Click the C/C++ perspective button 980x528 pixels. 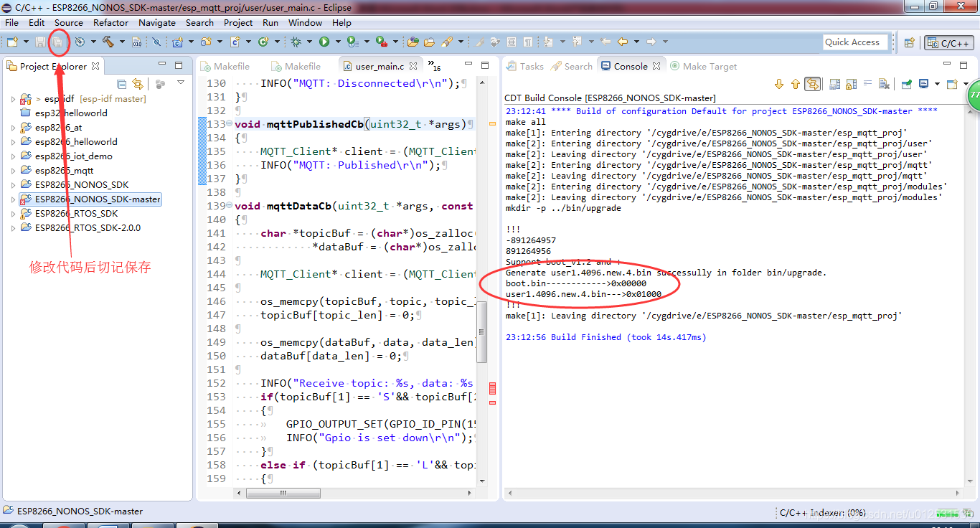(x=949, y=43)
